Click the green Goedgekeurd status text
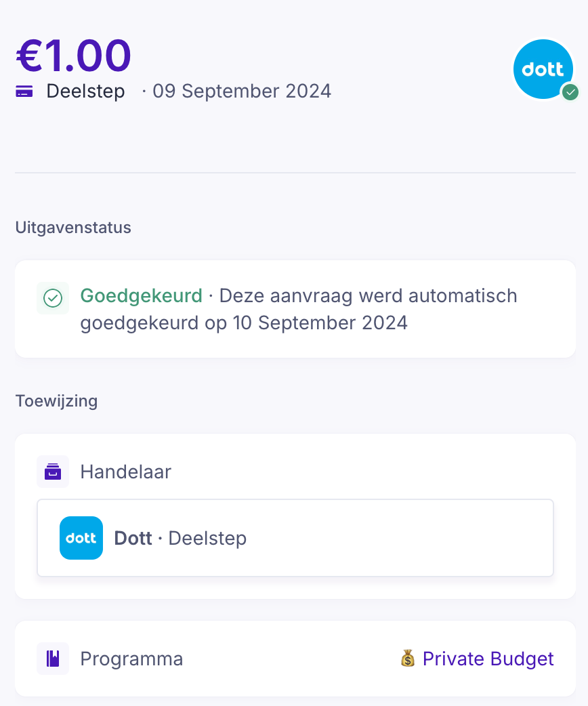This screenshot has height=706, width=588. (141, 296)
